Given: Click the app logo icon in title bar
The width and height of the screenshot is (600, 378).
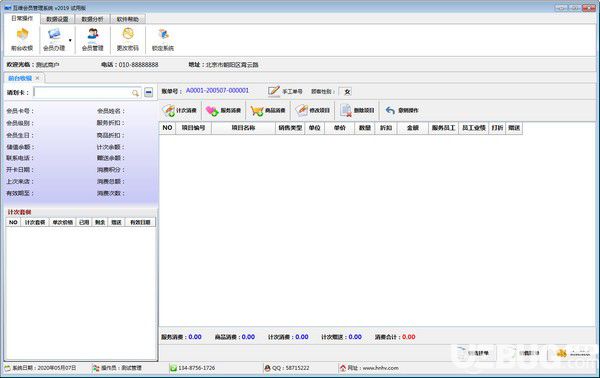Looking at the screenshot, I should coord(8,8).
